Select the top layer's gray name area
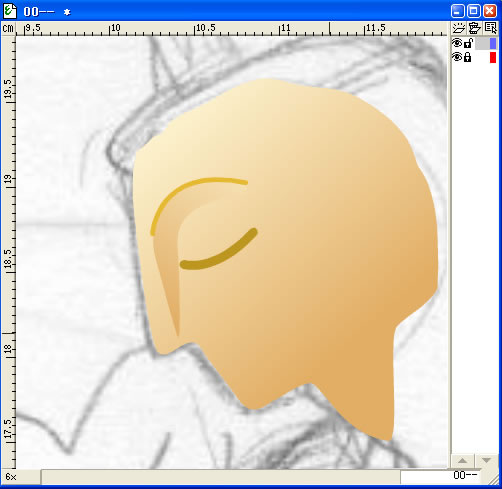The image size is (502, 489). coord(482,44)
